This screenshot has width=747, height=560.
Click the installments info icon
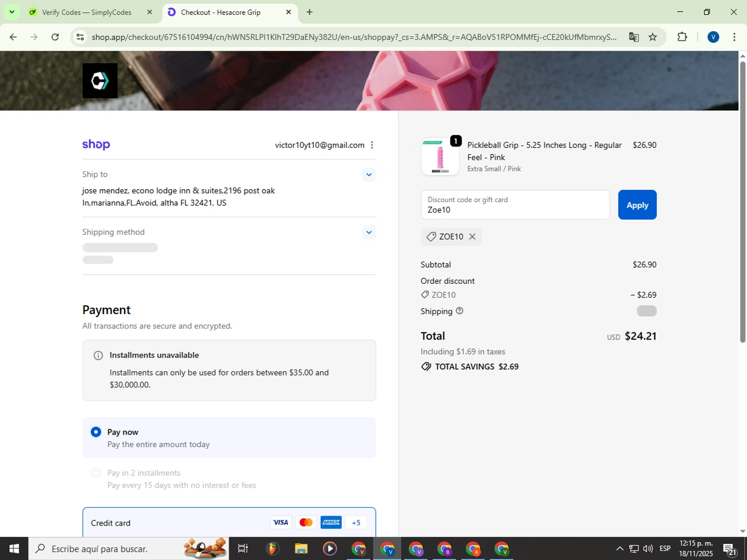tap(98, 355)
